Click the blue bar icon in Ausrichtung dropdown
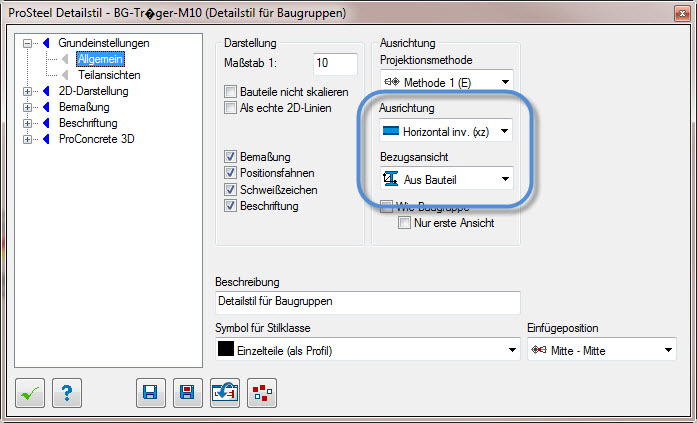 click(391, 131)
